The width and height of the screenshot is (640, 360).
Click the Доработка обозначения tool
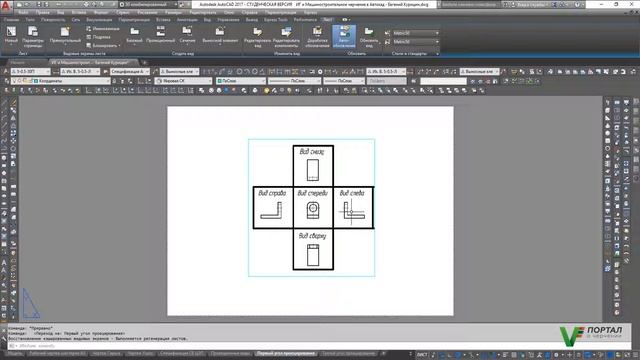[x=317, y=37]
